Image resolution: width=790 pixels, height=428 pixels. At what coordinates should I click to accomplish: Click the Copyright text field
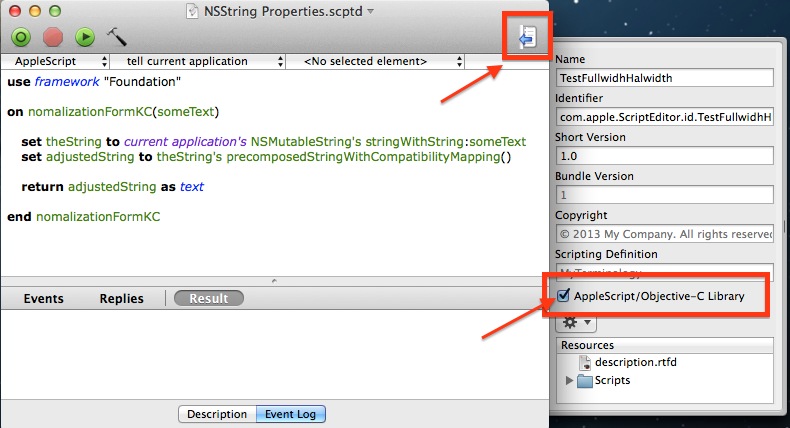point(665,234)
